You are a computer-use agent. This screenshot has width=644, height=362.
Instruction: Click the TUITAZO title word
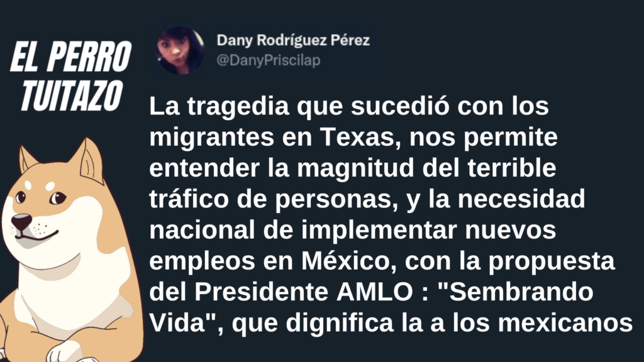click(72, 96)
